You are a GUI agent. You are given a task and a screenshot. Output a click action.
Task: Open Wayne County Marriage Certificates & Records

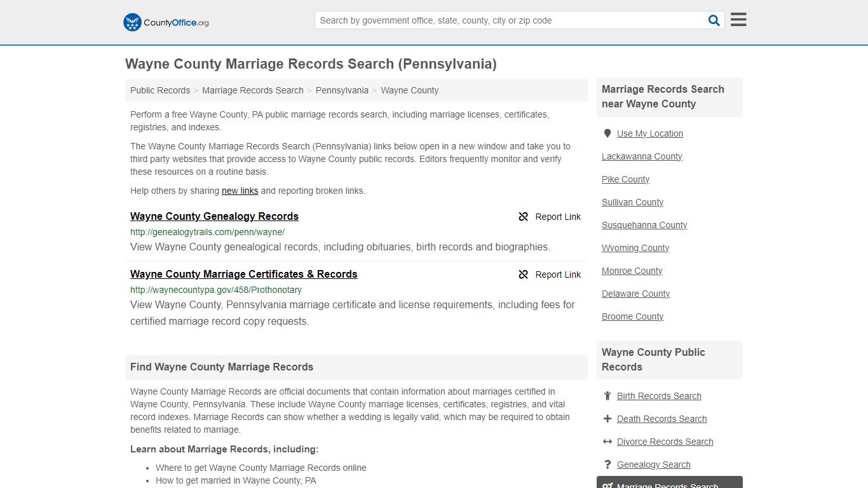244,274
